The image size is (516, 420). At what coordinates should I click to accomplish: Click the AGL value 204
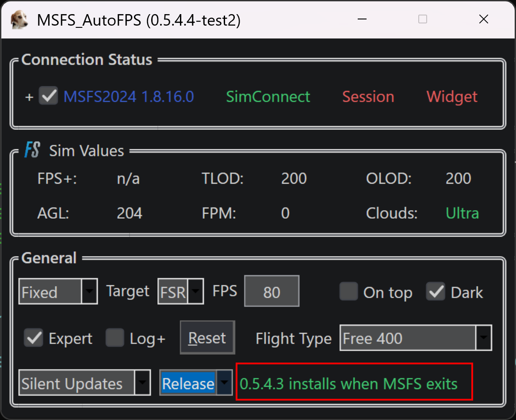click(130, 213)
